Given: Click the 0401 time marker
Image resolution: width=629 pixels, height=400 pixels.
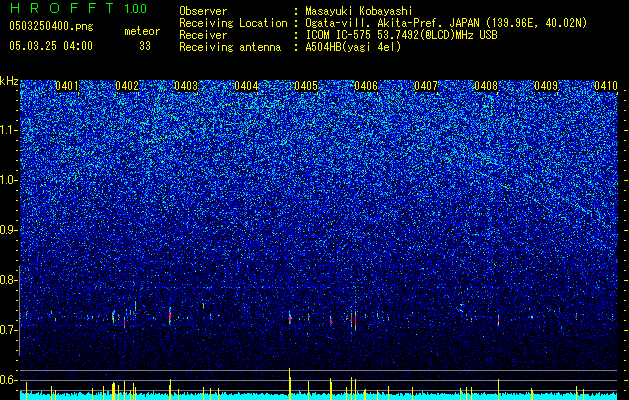Looking at the screenshot, I should (67, 86).
